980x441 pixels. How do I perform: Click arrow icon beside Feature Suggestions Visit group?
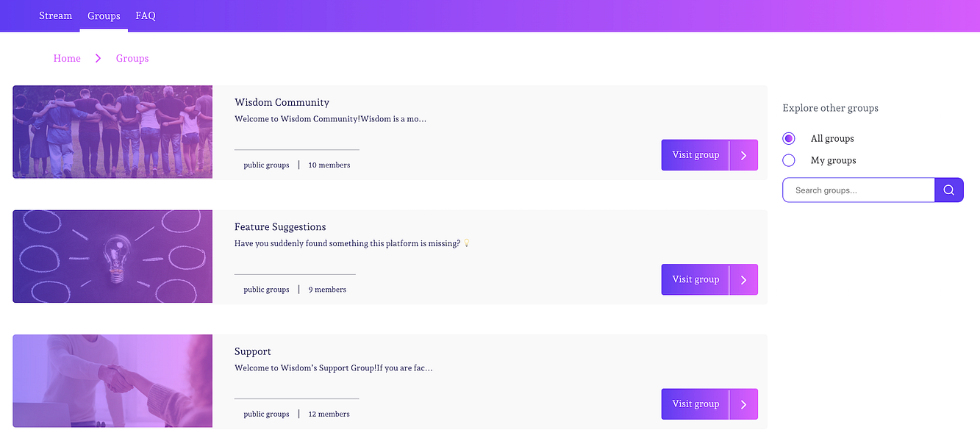point(743,279)
